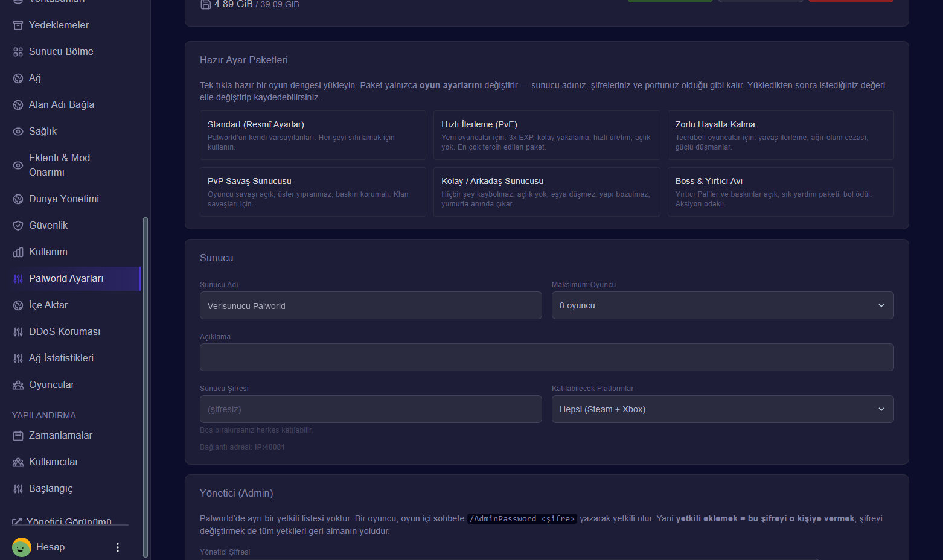This screenshot has width=943, height=560.
Task: Click the Sağlık eye icon
Action: (x=18, y=132)
